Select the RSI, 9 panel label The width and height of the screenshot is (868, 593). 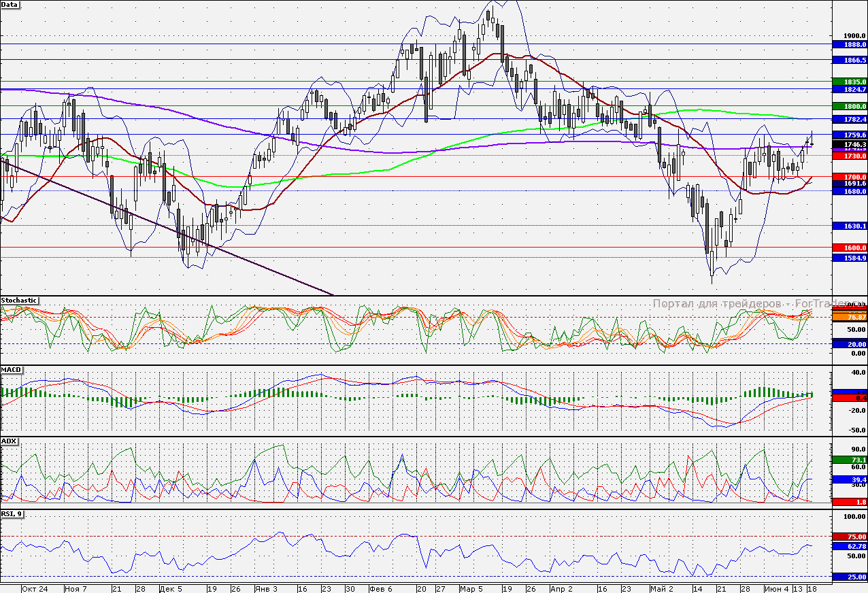13,515
